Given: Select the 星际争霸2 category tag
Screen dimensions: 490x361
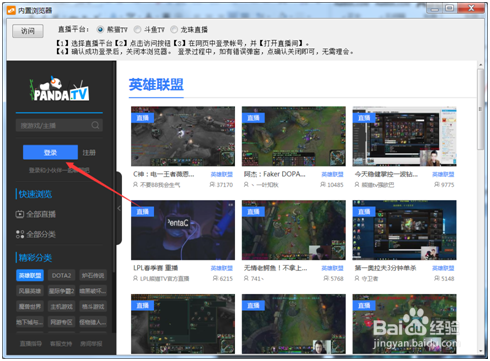Looking at the screenshot, I should pyautogui.click(x=61, y=291).
